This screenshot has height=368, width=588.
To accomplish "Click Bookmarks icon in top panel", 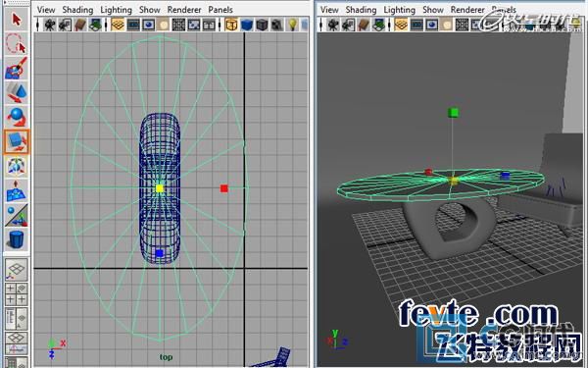I will [x=80, y=26].
